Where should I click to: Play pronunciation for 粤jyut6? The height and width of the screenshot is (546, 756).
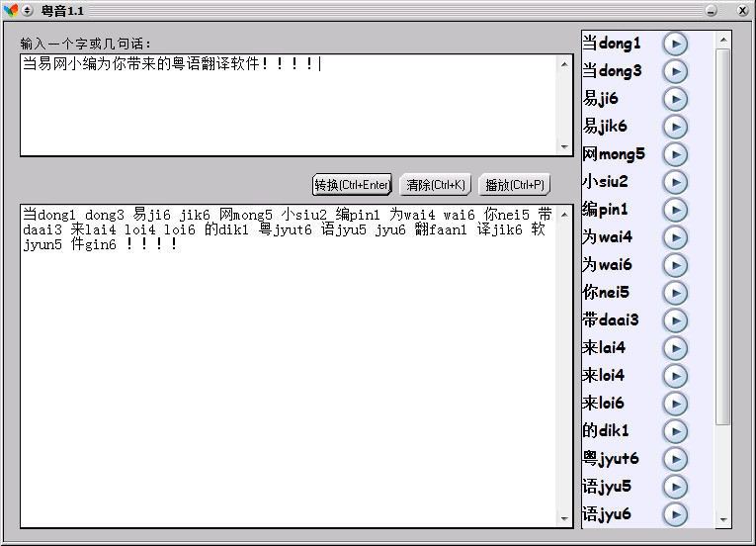click(674, 459)
